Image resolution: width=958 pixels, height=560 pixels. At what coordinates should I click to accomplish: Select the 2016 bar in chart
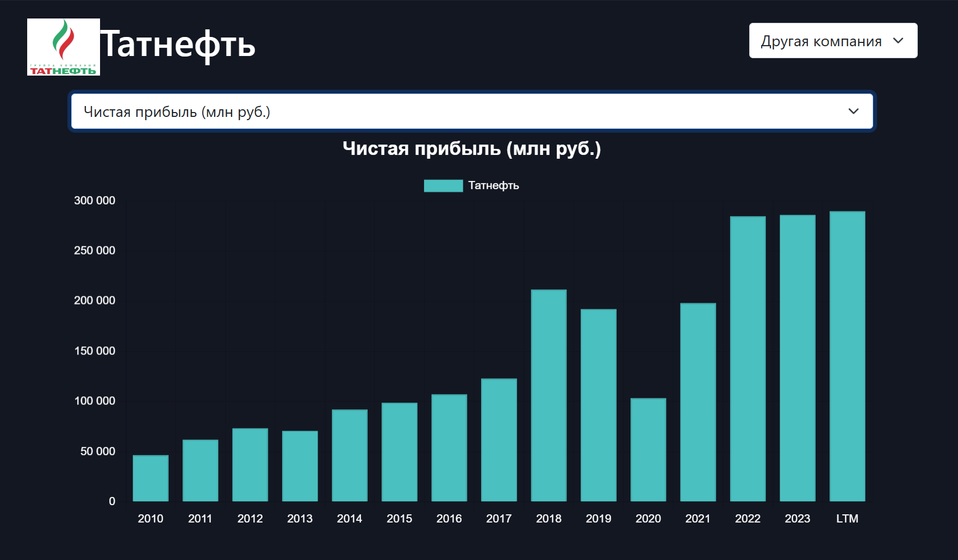pyautogui.click(x=449, y=447)
